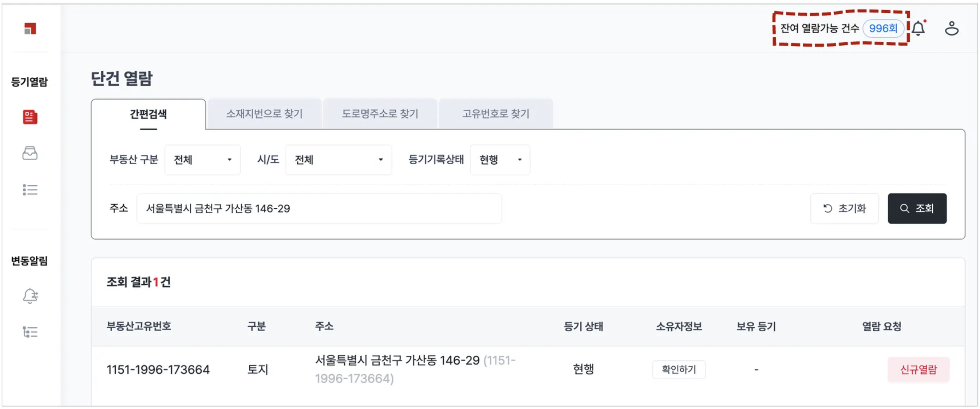This screenshot has width=980, height=409.
Task: Expand the 부동산 구분 dropdown
Action: [x=202, y=160]
